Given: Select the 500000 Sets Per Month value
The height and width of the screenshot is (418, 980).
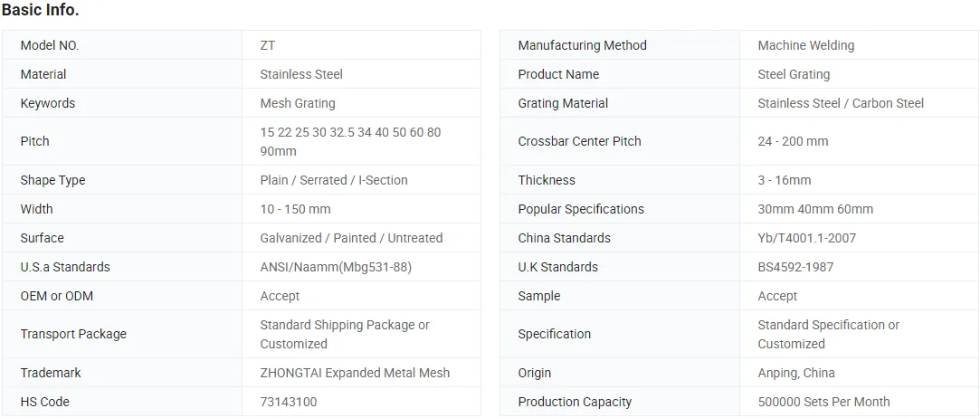Looking at the screenshot, I should click(x=823, y=402).
